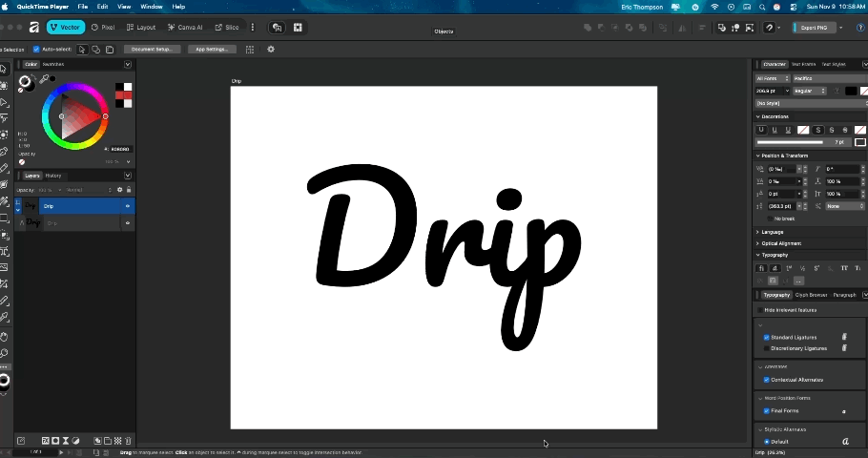
Task: Click the font name Pacifico field
Action: click(x=831, y=78)
